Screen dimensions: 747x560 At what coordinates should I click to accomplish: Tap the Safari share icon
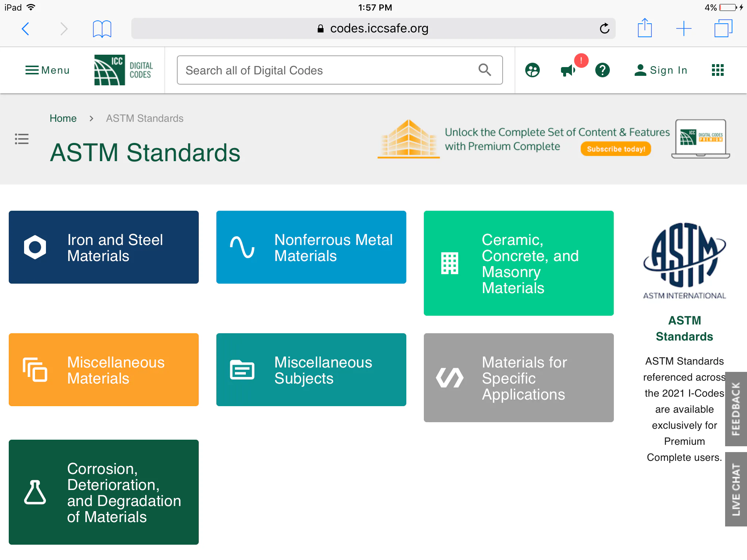point(645,28)
